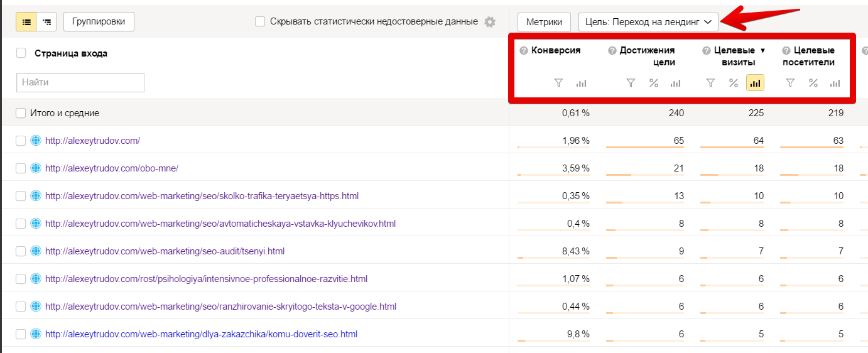Click filter icon under Конверсия column

point(558,83)
